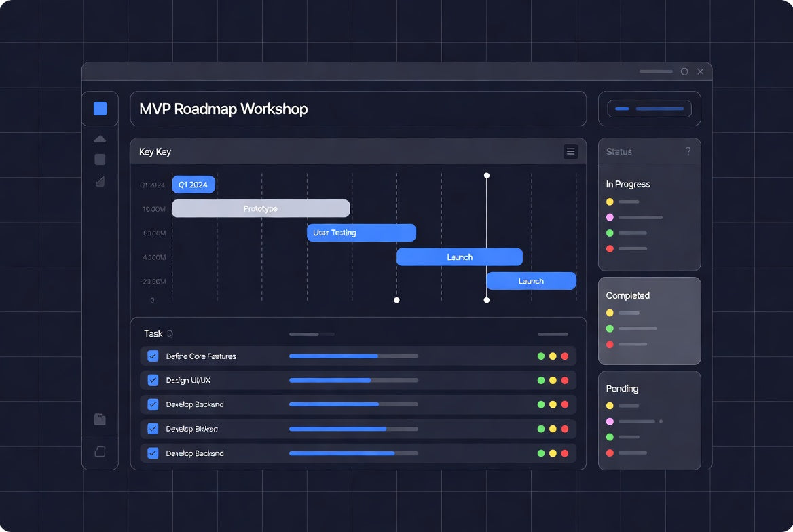
Task: Click the green item under In Progress
Action: pos(627,233)
